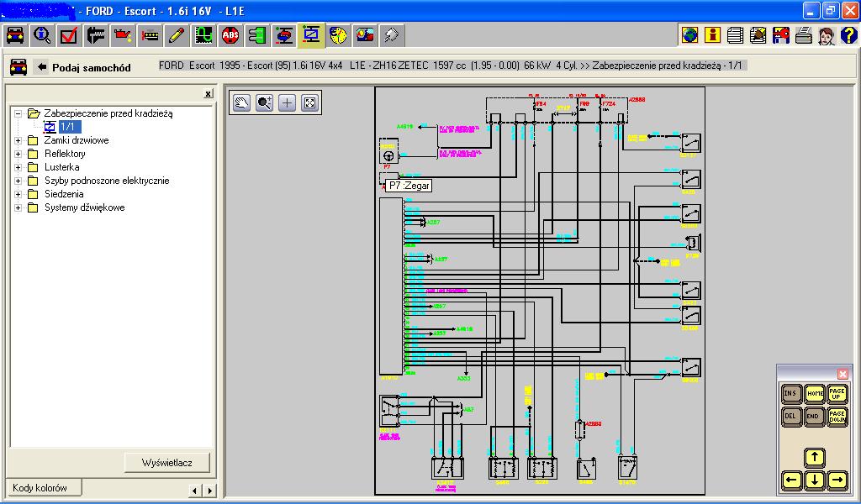Open the caliper adjustment data icon

[96, 35]
